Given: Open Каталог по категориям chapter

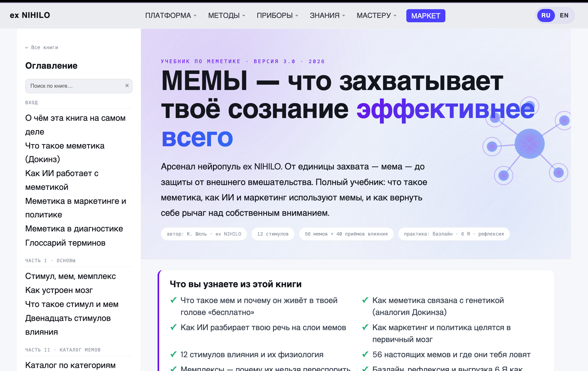Looking at the screenshot, I should [x=70, y=365].
